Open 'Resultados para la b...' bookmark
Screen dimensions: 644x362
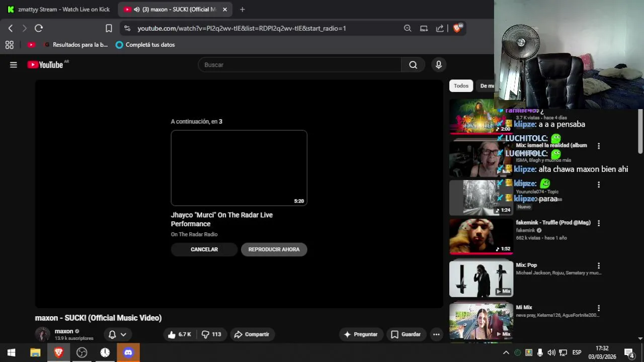75,45
